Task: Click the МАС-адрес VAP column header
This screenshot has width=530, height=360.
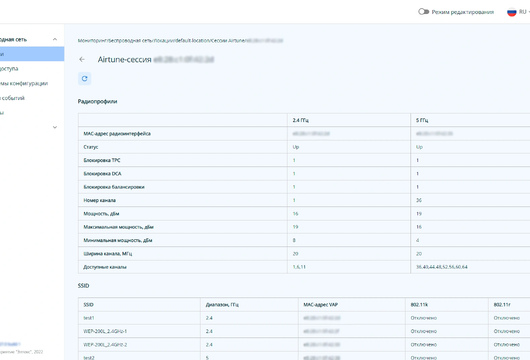Action: click(320, 305)
